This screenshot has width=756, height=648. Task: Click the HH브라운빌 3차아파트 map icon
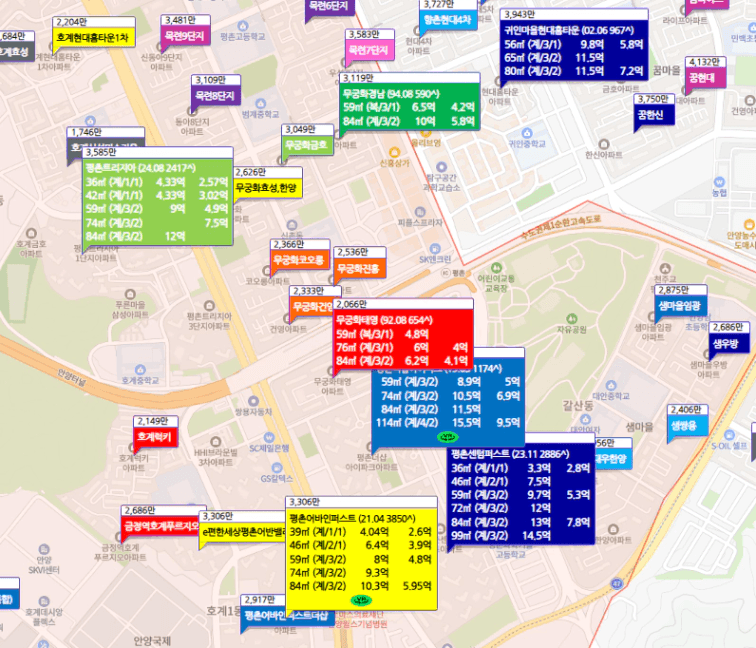click(x=216, y=442)
